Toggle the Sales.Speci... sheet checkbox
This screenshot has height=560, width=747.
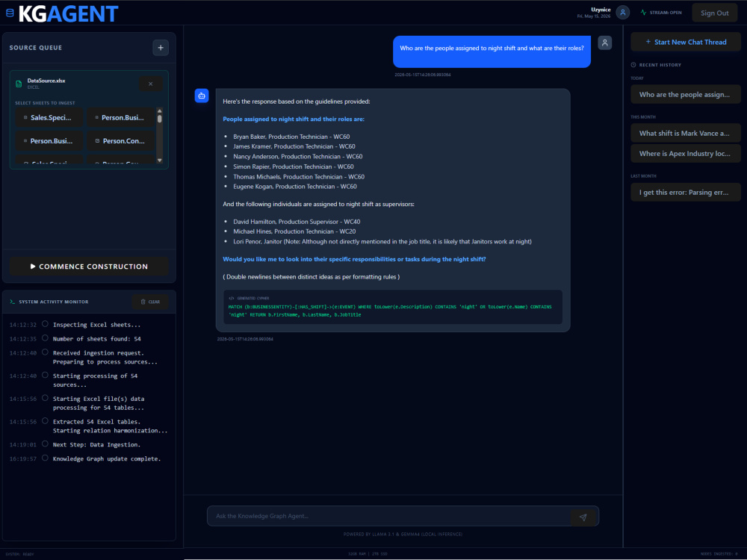click(25, 118)
